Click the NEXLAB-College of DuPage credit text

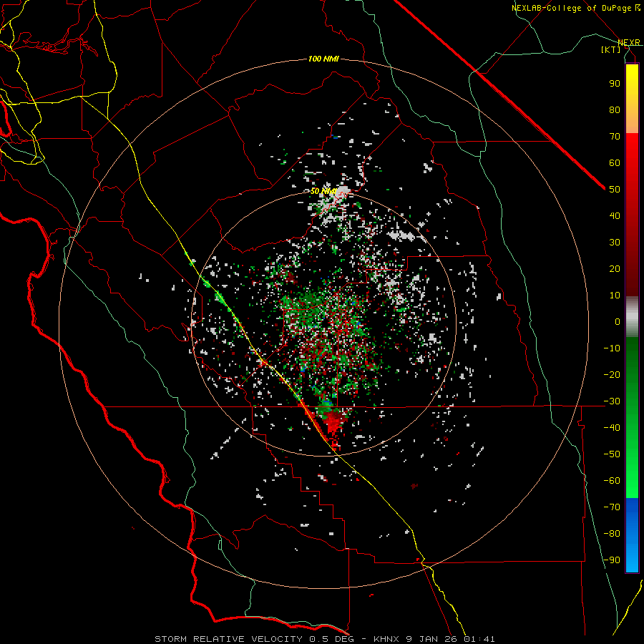[x=575, y=8]
